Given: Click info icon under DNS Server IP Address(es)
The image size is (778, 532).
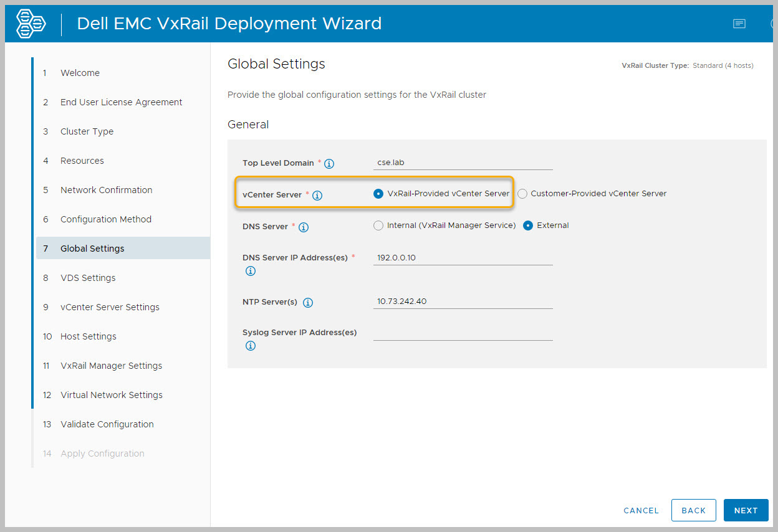Looking at the screenshot, I should [251, 271].
